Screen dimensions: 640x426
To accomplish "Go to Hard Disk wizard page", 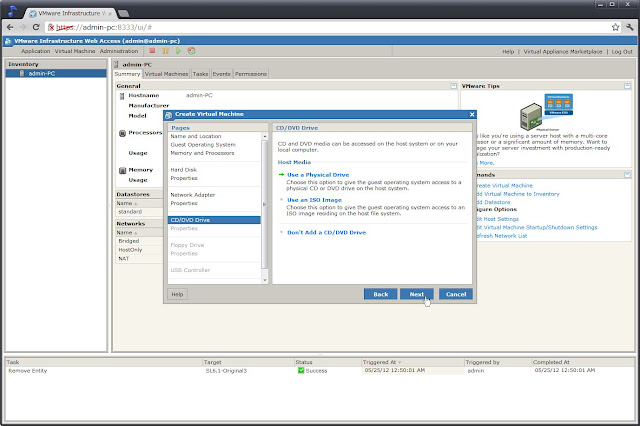I will tap(183, 170).
